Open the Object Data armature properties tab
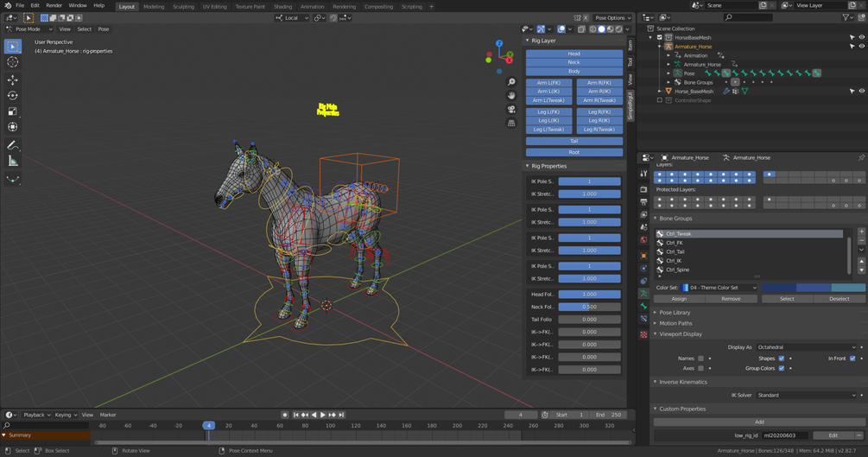Image resolution: width=868 pixels, height=457 pixels. (643, 294)
